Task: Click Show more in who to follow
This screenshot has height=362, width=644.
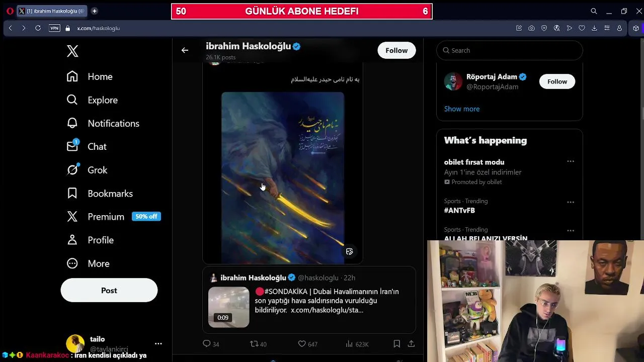Action: (461, 109)
